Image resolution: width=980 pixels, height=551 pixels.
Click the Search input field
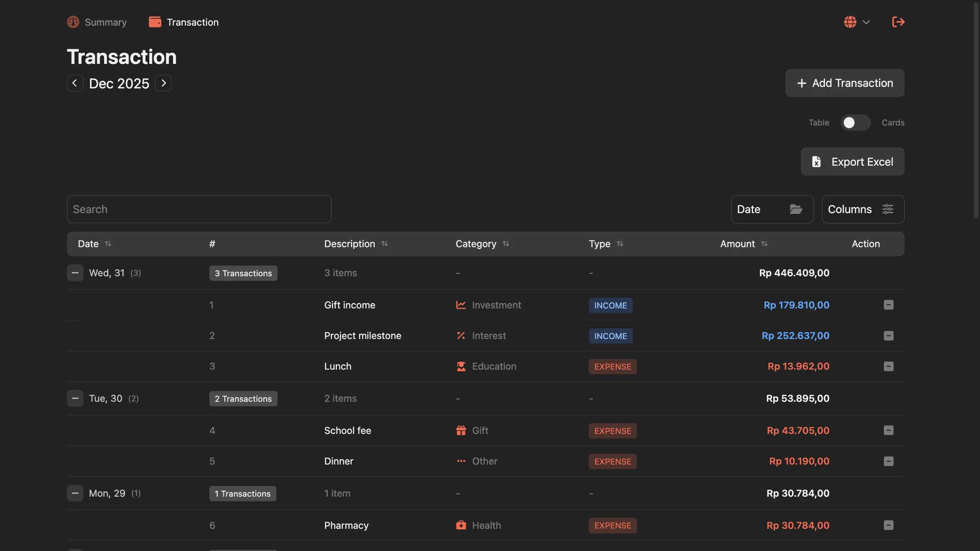point(199,209)
